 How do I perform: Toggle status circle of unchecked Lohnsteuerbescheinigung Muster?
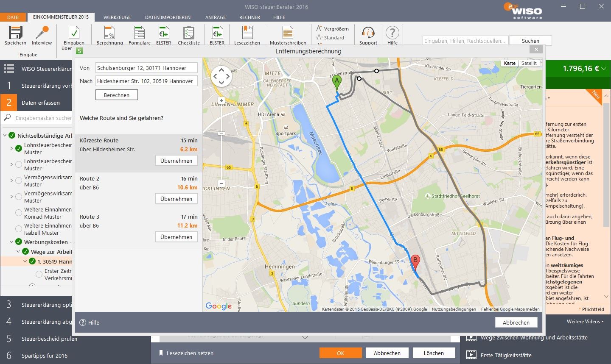point(19,164)
